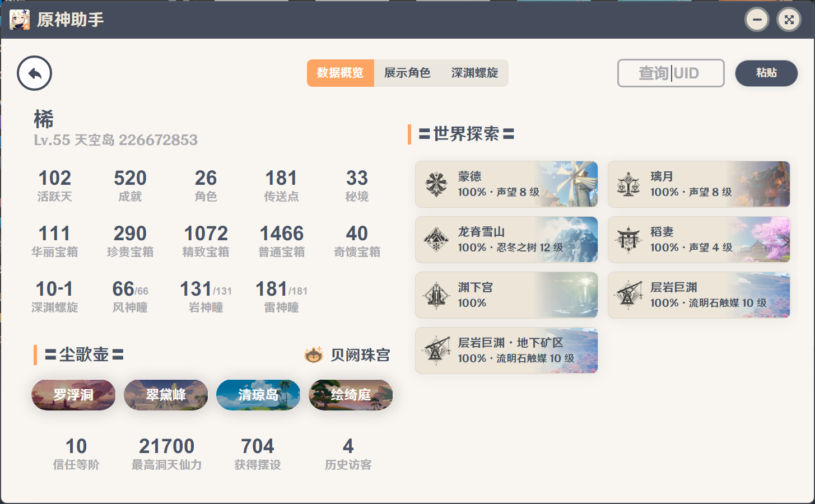
Task: Open the 层岩巨渊·地下矿区 exploration card
Action: click(x=506, y=351)
